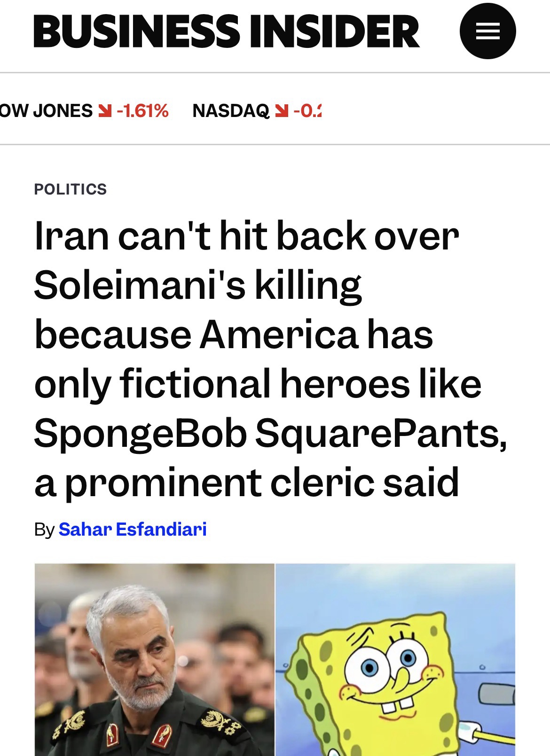Go to the Politics section
550x756 pixels.
coord(71,189)
